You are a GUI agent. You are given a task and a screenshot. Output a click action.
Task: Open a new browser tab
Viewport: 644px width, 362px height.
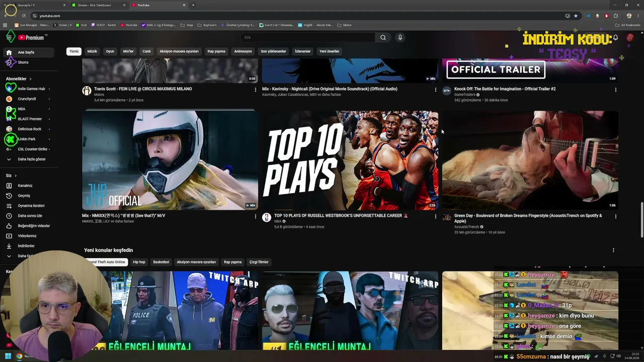click(193, 5)
